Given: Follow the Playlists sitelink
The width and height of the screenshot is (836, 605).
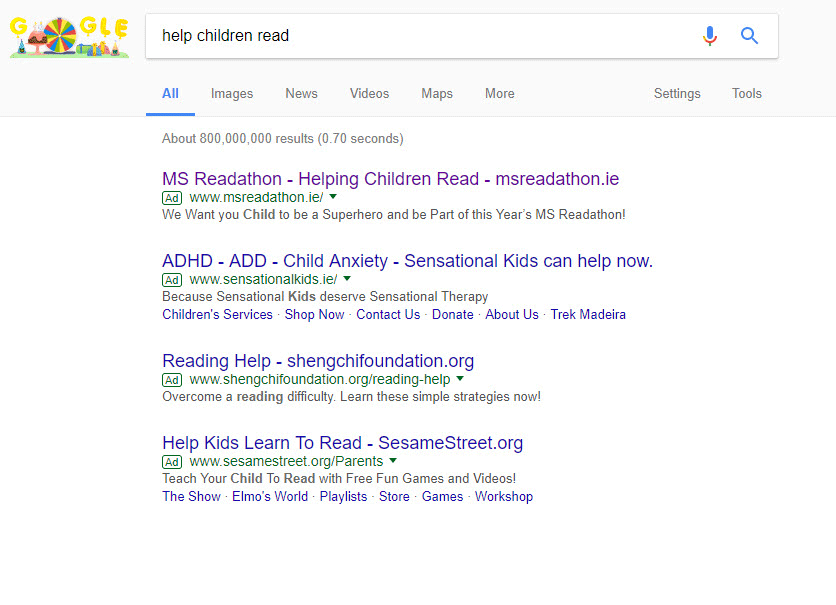Looking at the screenshot, I should (343, 497).
